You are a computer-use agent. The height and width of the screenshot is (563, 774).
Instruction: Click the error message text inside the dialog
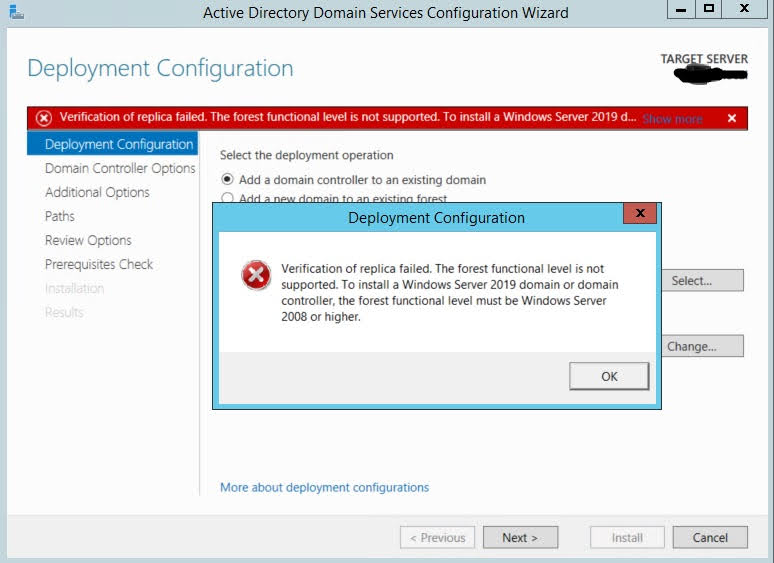point(450,293)
